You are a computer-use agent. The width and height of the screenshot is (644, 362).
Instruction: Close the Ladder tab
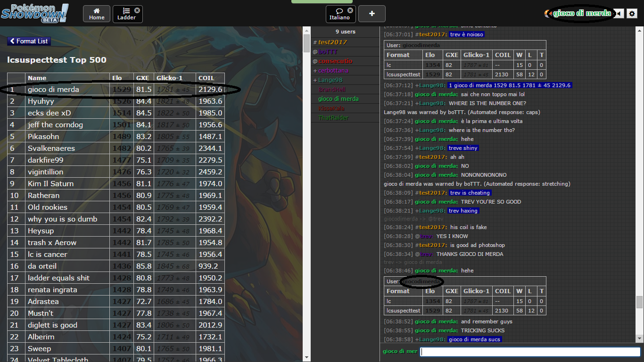137,10
